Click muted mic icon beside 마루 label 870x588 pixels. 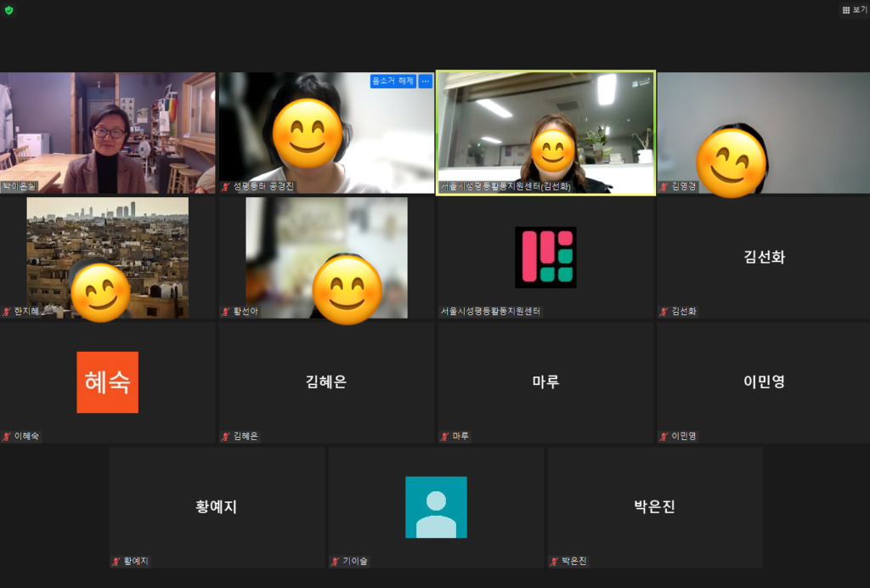pos(445,437)
